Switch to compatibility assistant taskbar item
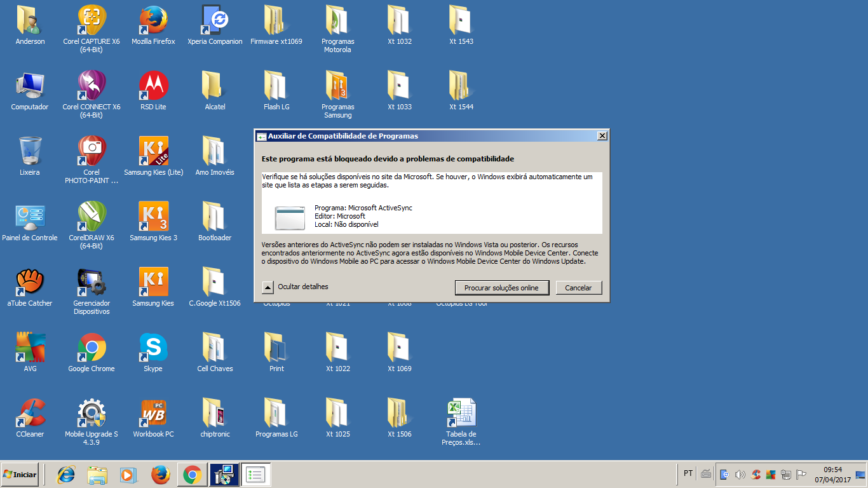 (x=256, y=475)
